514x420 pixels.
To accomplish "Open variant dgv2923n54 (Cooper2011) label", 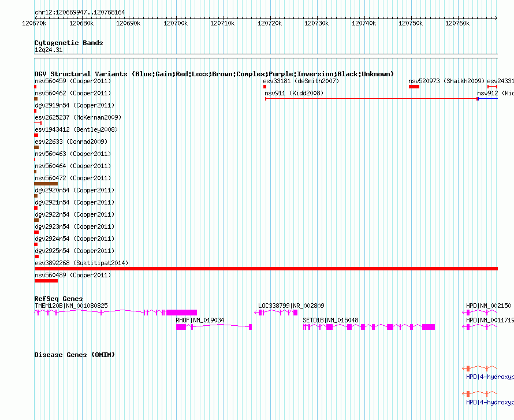I will (75, 226).
